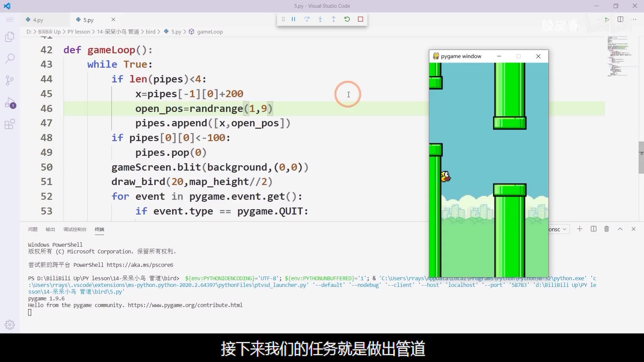This screenshot has width=644, height=362.
Task: Click the 'bird' breadcrumb folder
Action: pyautogui.click(x=151, y=32)
